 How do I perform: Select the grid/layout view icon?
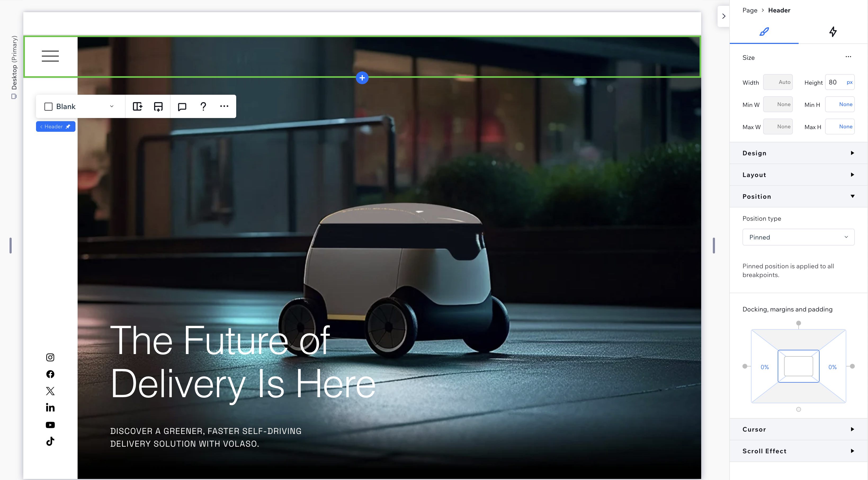click(137, 106)
